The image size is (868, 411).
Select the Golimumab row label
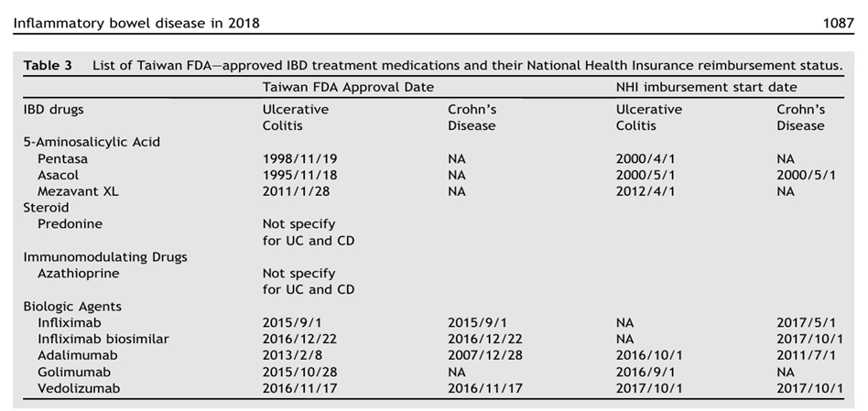74,373
